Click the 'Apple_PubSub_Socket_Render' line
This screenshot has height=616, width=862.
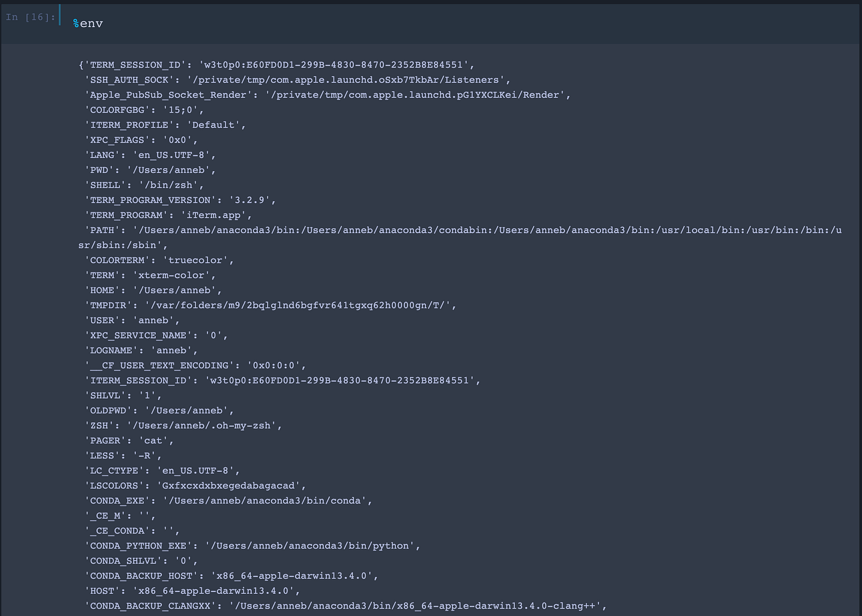tap(328, 95)
